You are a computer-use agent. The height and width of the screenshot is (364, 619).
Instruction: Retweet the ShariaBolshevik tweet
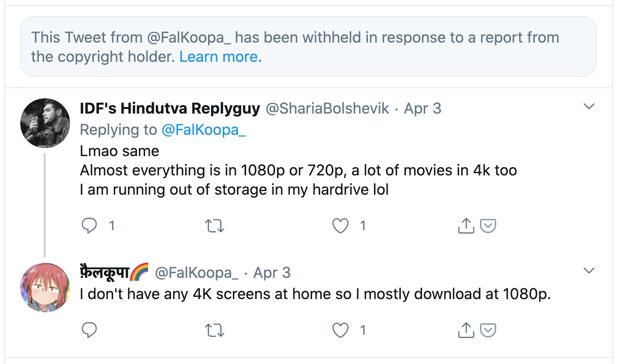click(214, 226)
